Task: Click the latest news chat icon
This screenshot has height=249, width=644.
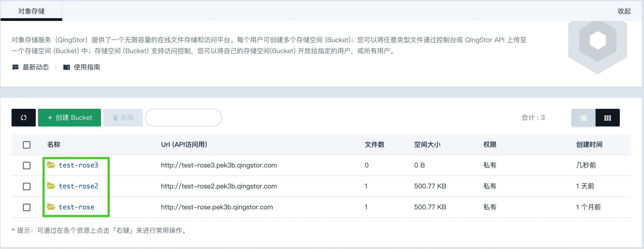Action: coord(15,67)
